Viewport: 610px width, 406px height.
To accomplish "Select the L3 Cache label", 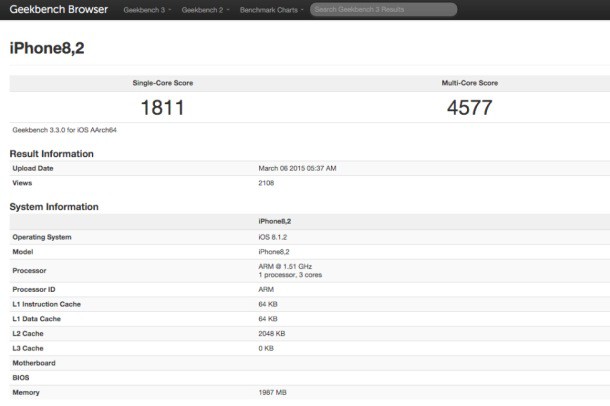I will pyautogui.click(x=28, y=348).
